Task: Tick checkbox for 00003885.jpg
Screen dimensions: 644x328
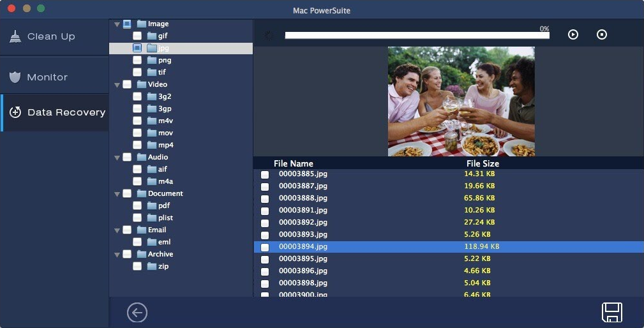Action: [265, 174]
